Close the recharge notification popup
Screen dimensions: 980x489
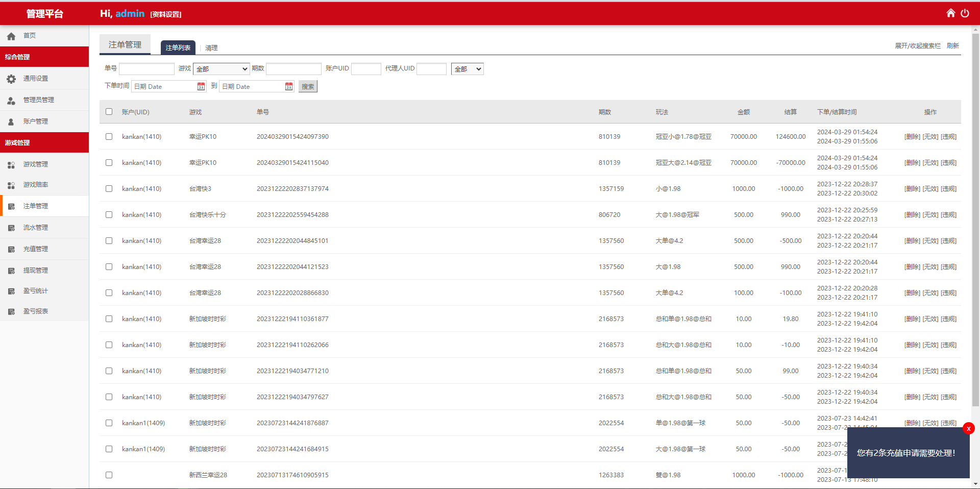point(968,429)
